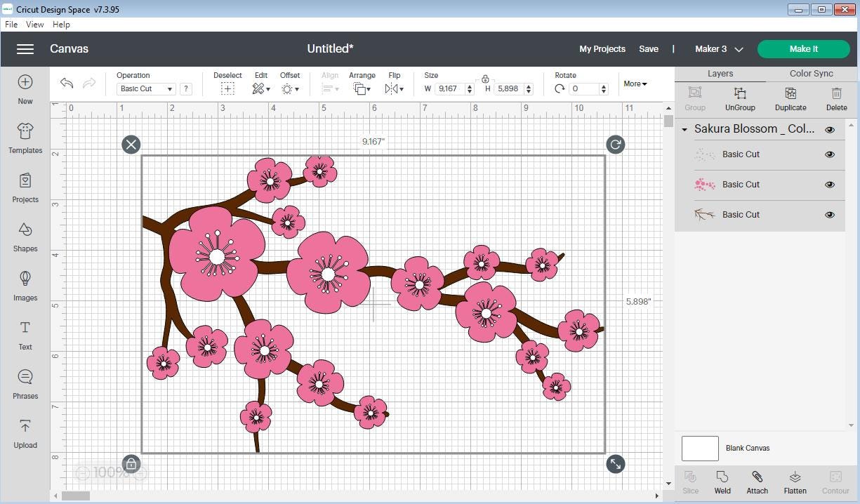Click the Blank Canvas color swatch
This screenshot has height=504, width=860.
coord(699,448)
